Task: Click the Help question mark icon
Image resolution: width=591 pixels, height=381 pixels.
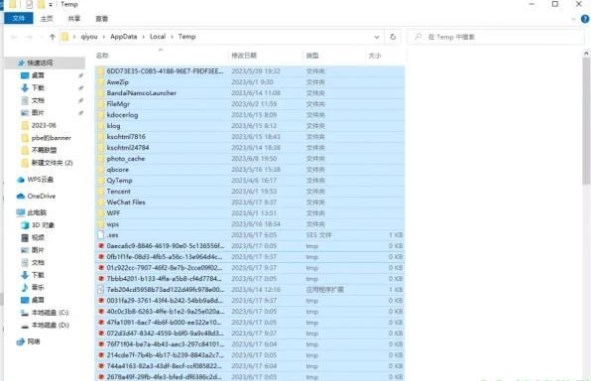Action: [x=585, y=19]
